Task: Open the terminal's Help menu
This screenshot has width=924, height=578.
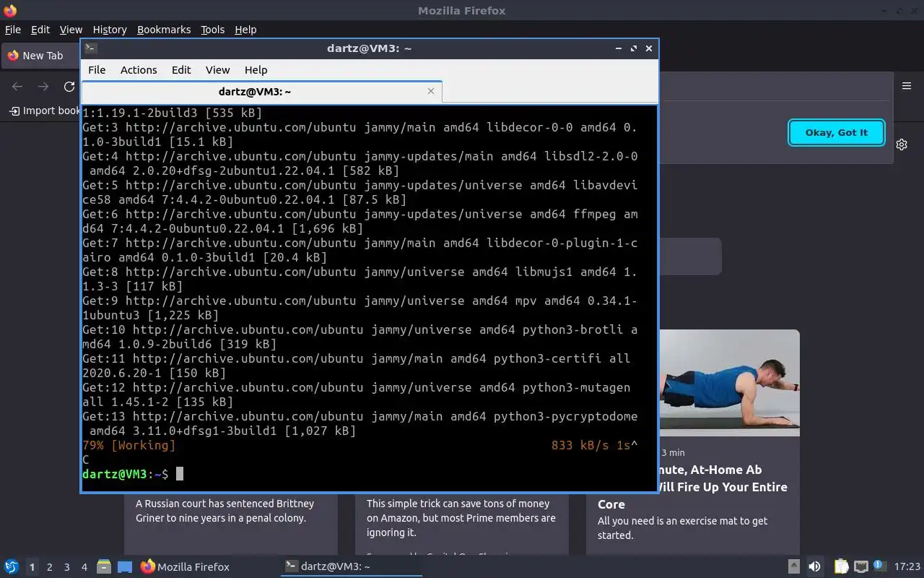Action: click(x=256, y=70)
